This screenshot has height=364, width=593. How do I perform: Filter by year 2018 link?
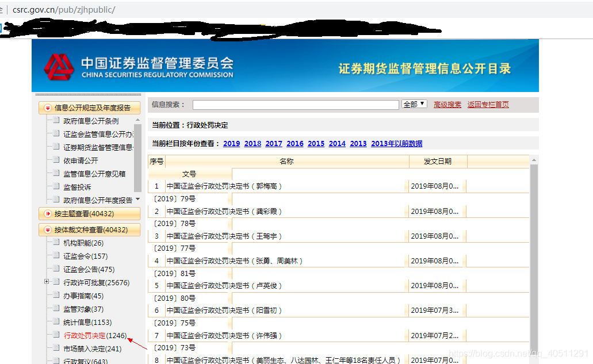tap(252, 144)
